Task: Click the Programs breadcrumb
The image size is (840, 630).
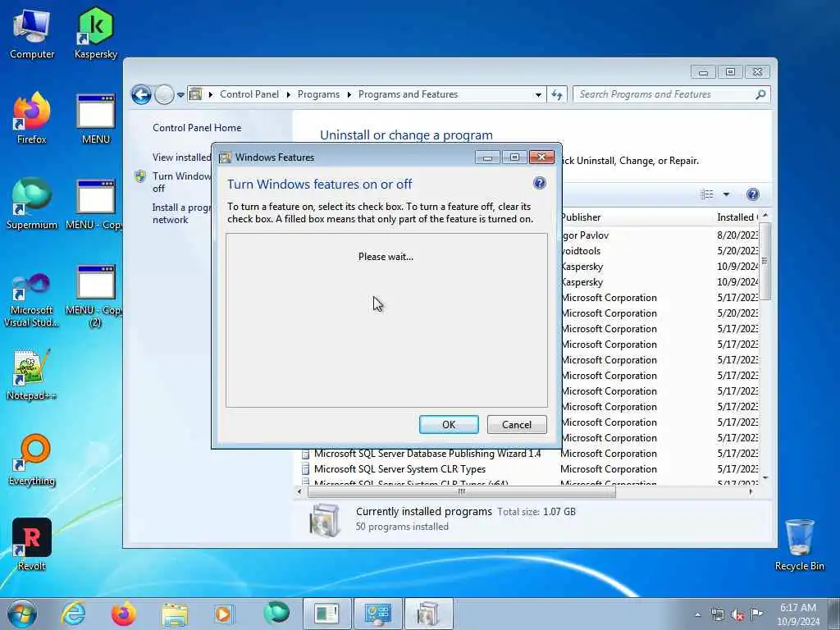Action: pos(318,94)
